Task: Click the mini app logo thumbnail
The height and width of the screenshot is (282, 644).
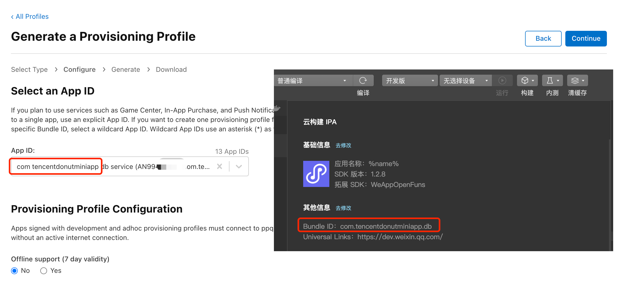Action: 316,174
